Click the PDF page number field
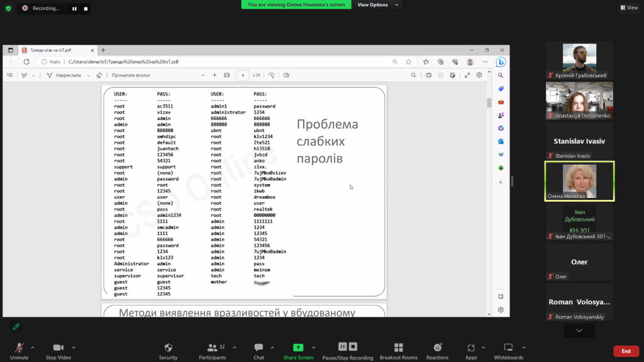644x362 pixels. (x=243, y=75)
